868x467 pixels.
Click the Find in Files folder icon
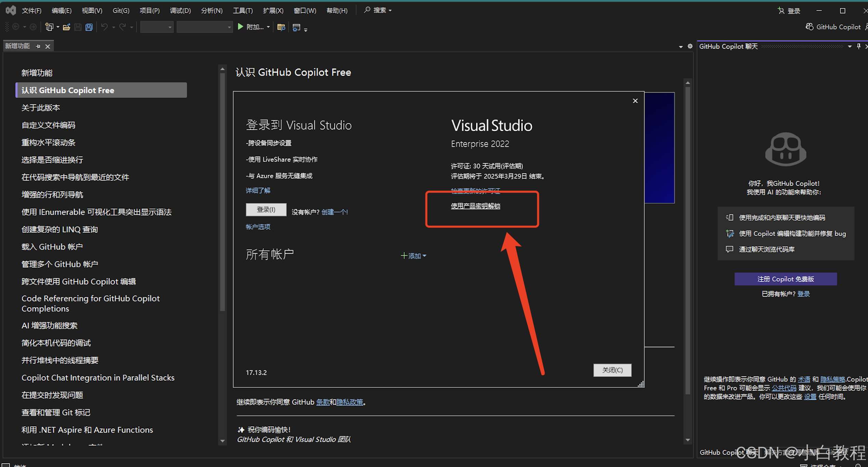tap(281, 27)
